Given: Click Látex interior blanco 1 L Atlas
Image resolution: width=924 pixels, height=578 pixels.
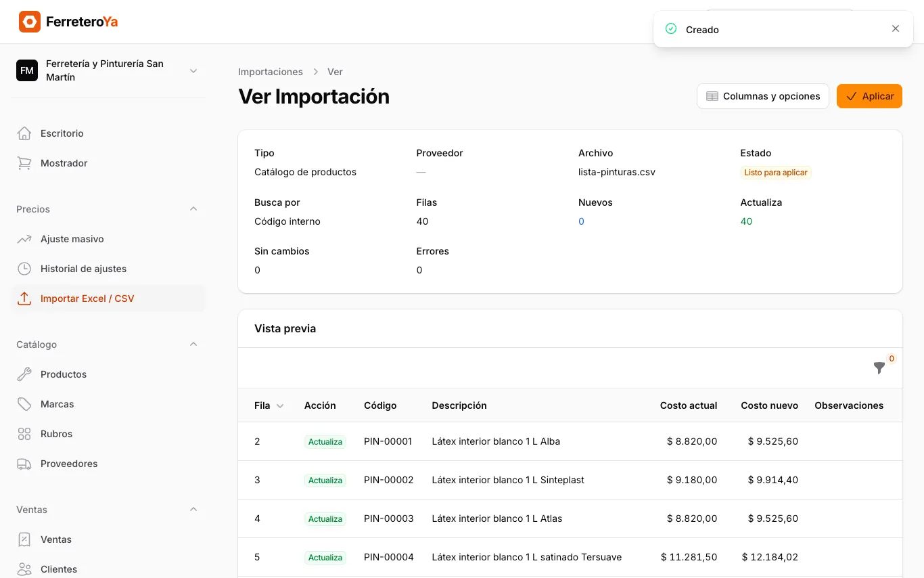Looking at the screenshot, I should point(497,518).
